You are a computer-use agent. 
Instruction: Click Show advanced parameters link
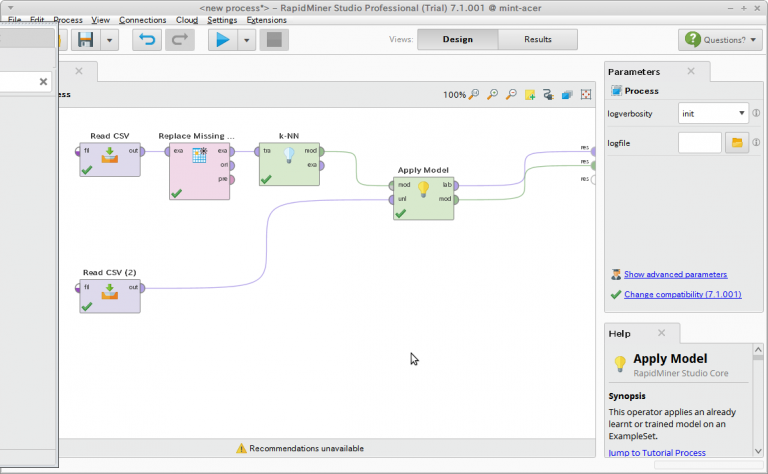pos(675,275)
